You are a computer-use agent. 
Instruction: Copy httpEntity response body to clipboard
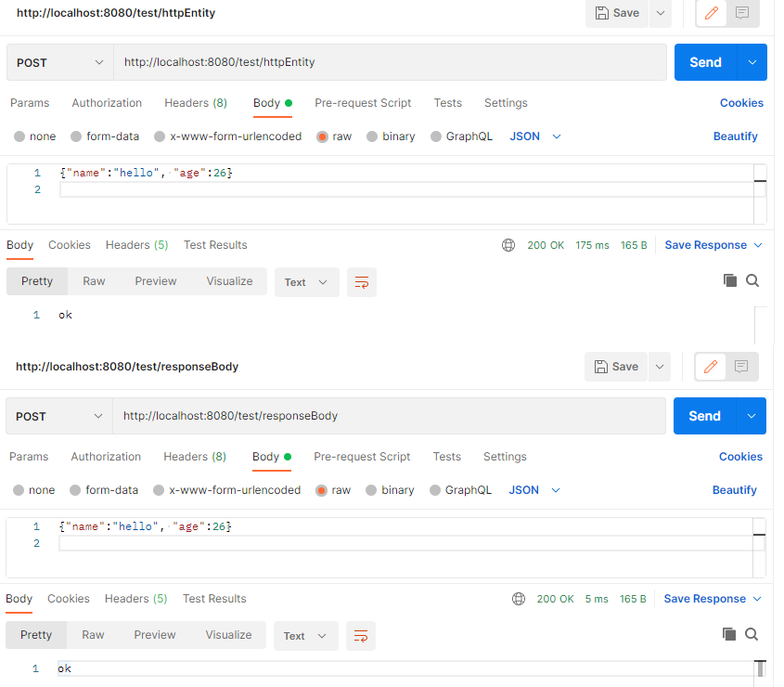(x=730, y=280)
